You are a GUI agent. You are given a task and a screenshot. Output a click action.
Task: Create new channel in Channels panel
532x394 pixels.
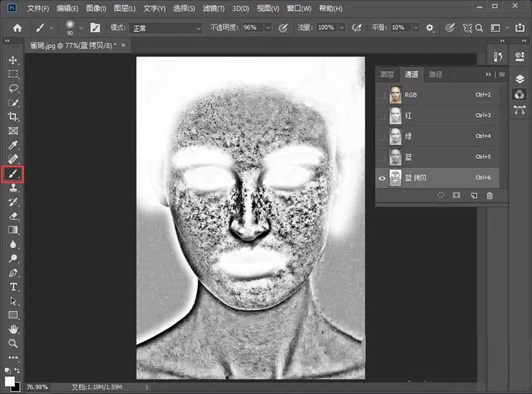click(473, 196)
